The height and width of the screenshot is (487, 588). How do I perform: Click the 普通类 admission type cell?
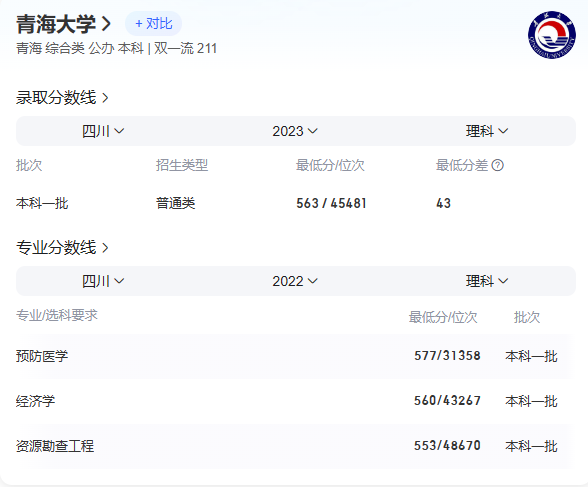176,204
